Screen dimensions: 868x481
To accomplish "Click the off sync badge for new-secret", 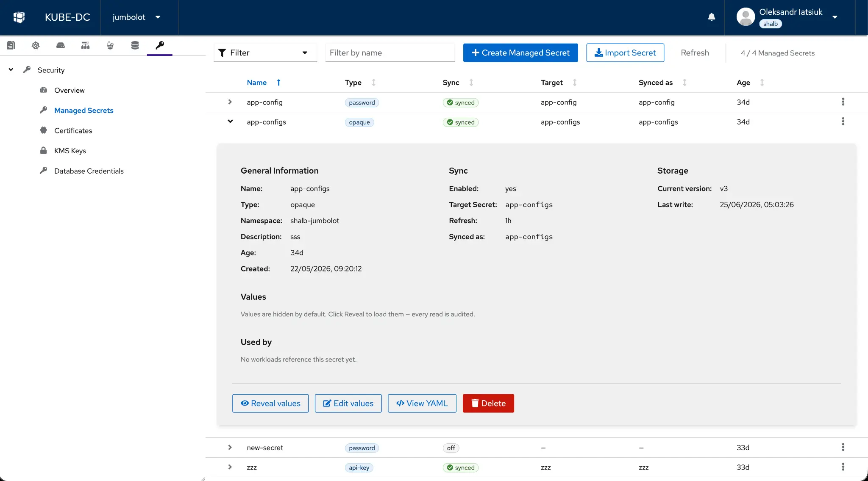I will (451, 448).
